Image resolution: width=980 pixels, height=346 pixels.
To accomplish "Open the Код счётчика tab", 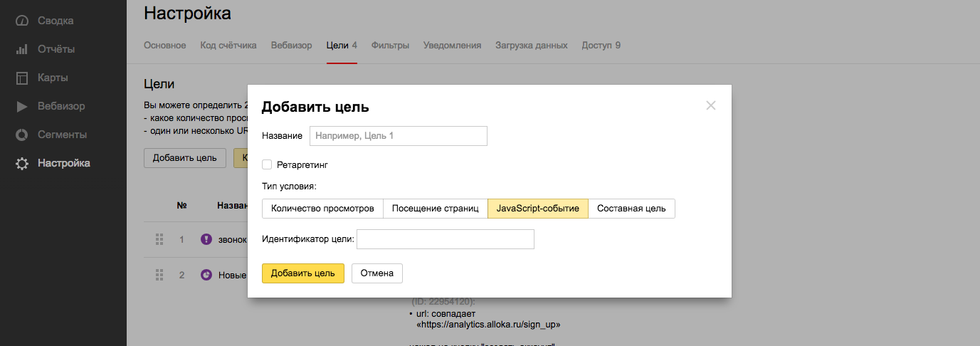I will [x=228, y=46].
